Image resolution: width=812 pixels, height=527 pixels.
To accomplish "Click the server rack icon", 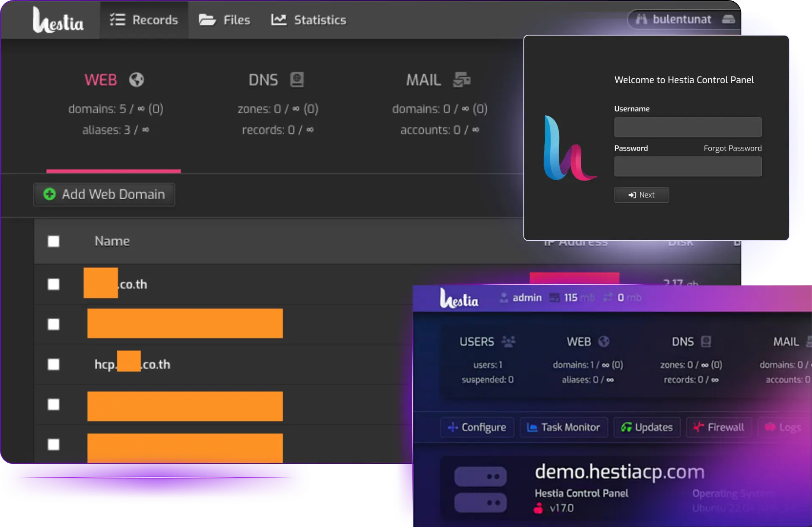I will click(x=480, y=489).
